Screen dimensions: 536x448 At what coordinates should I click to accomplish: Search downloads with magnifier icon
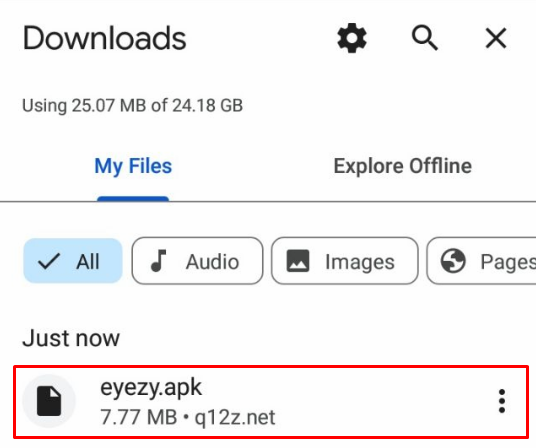point(425,38)
